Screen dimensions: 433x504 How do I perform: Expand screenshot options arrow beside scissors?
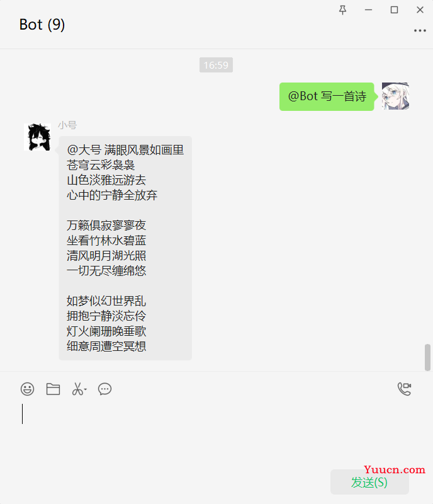[86, 389]
